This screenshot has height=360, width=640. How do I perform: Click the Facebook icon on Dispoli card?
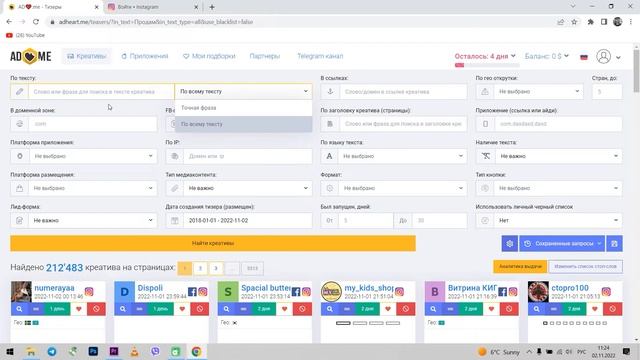(192, 291)
